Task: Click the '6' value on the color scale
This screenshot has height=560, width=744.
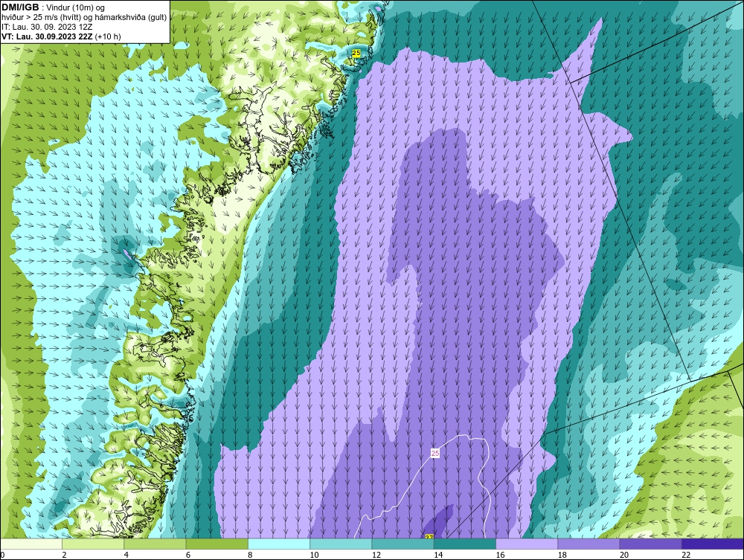Action: click(x=188, y=555)
